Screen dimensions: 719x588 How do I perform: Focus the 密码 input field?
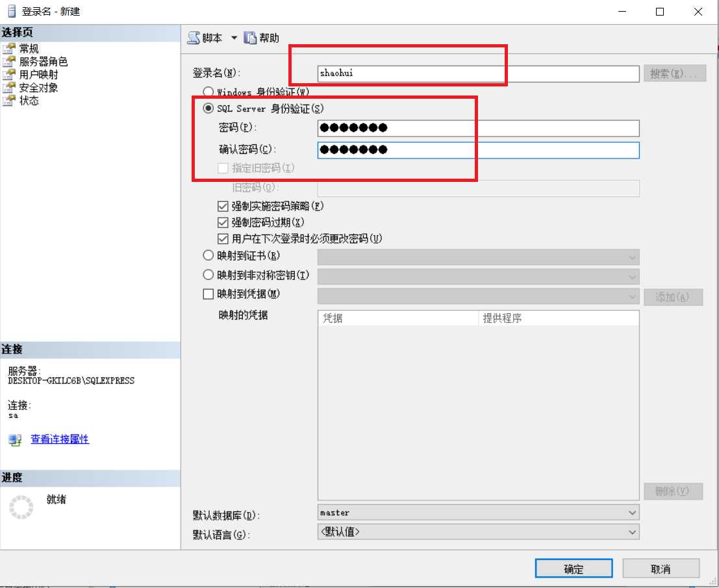click(478, 128)
